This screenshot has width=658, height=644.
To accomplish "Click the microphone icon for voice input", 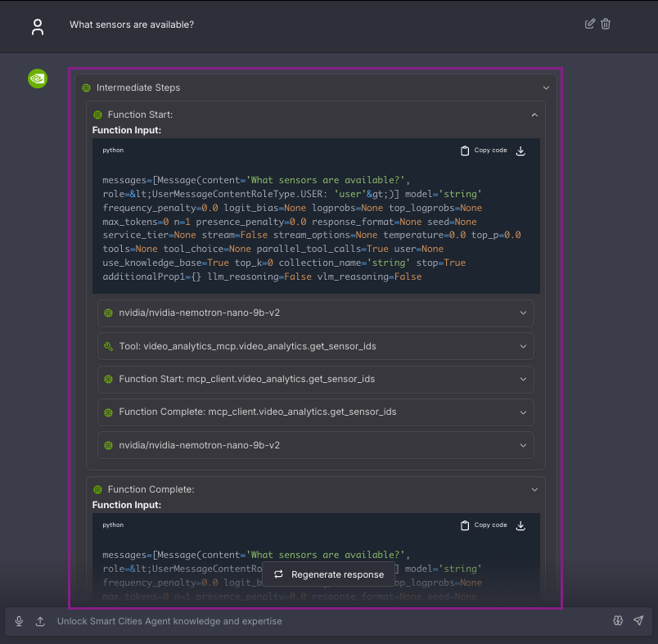I will [19, 621].
